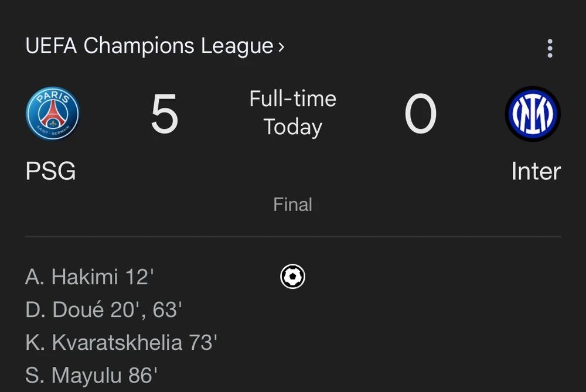
Task: Open the three-dot more options menu
Action: tap(549, 48)
